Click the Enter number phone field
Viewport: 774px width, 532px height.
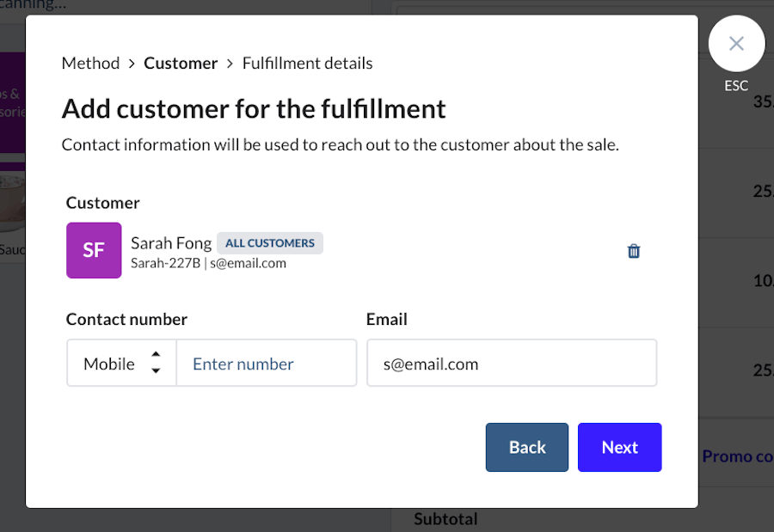pyautogui.click(x=267, y=363)
